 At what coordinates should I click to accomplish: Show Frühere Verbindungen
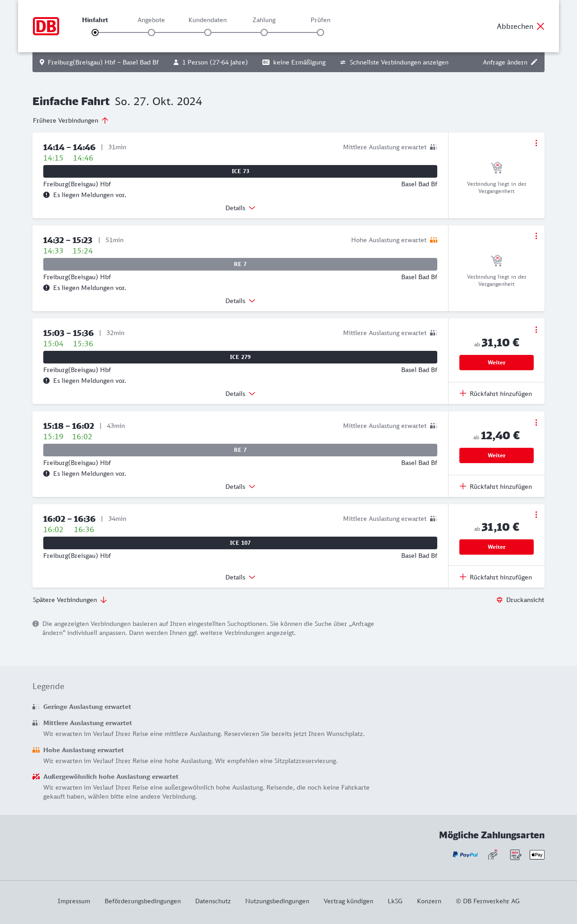pos(71,120)
